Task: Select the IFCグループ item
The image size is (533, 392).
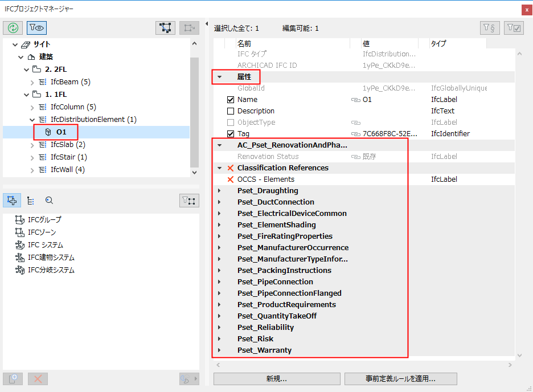Action: click(x=44, y=219)
